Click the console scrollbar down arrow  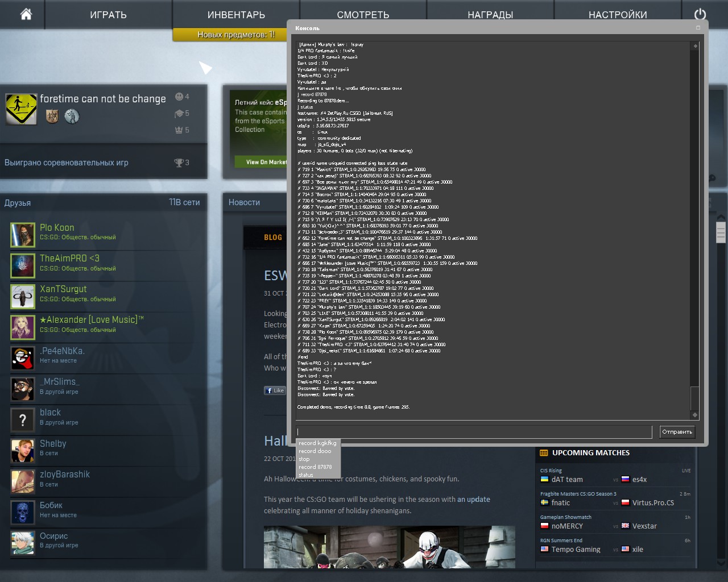tap(694, 415)
